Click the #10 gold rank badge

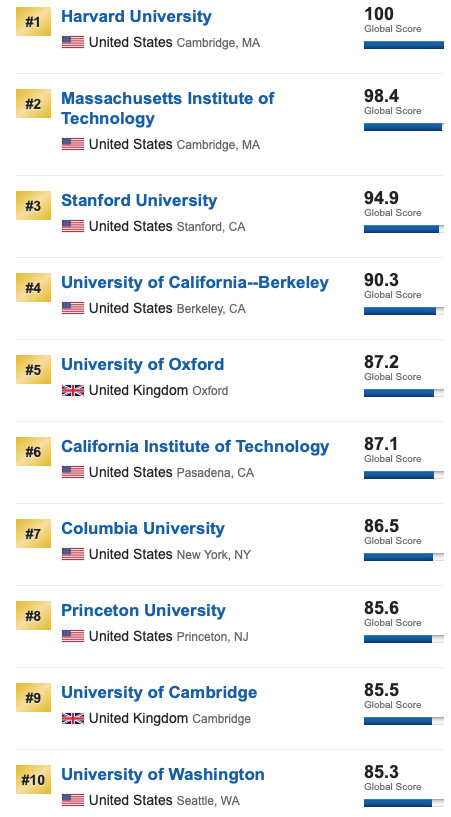tap(33, 779)
